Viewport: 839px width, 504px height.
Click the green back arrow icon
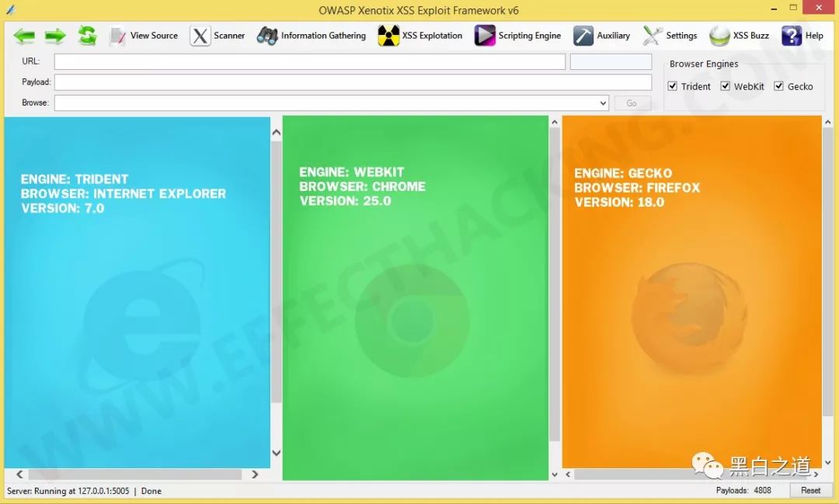24,36
